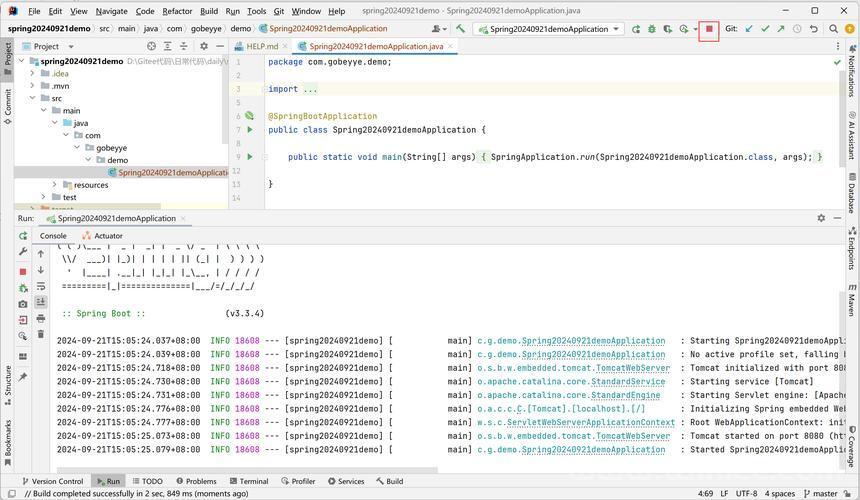Expand all nodes in Project panel
860x500 pixels.
click(x=167, y=46)
